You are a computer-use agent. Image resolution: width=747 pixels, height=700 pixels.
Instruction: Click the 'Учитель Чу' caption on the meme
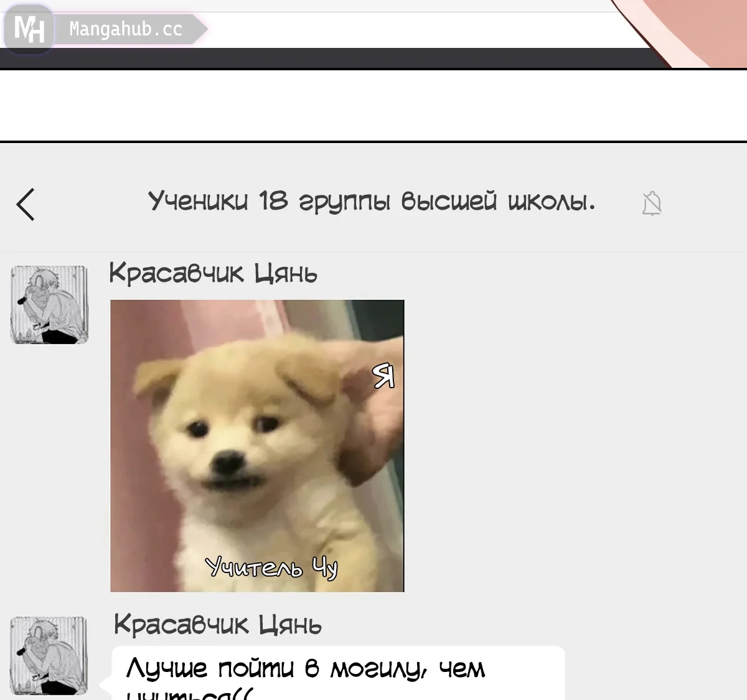[x=271, y=567]
